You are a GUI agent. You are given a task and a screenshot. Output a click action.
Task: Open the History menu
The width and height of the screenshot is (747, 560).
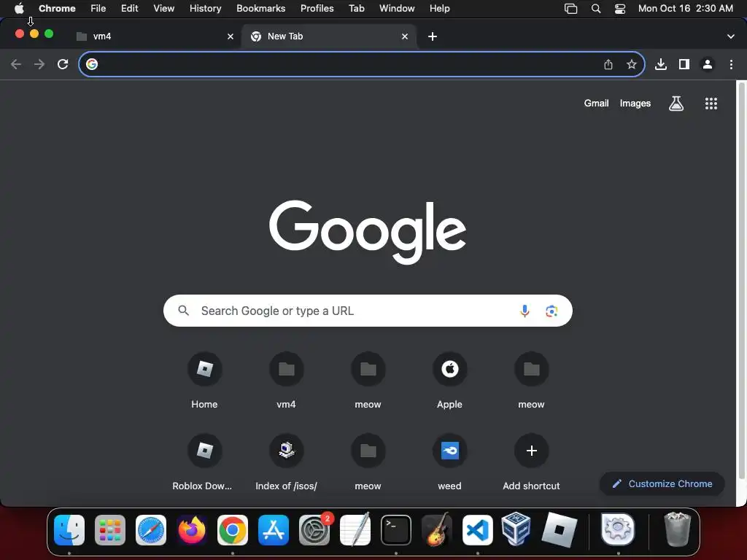pos(205,9)
